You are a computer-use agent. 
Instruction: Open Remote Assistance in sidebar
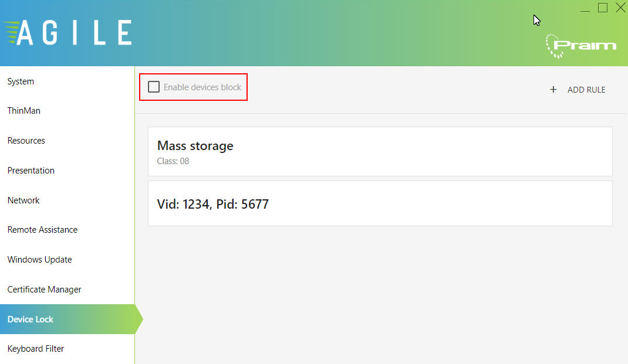point(42,230)
